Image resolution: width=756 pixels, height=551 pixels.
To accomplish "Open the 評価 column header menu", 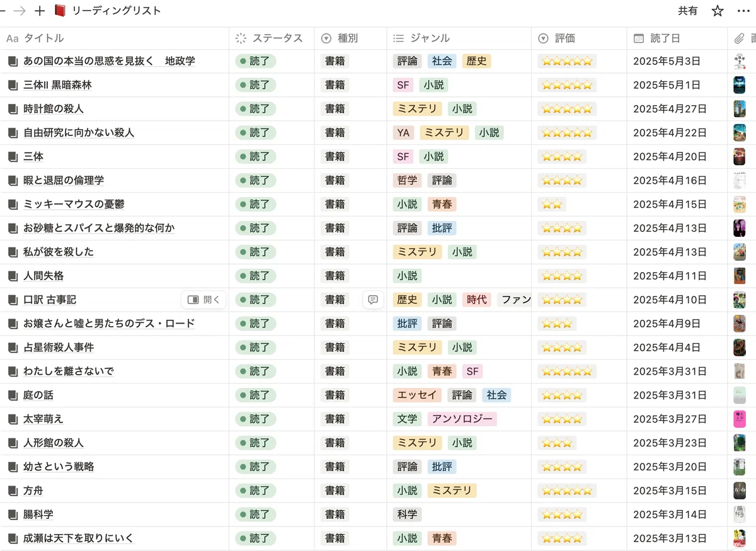I will pyautogui.click(x=579, y=38).
